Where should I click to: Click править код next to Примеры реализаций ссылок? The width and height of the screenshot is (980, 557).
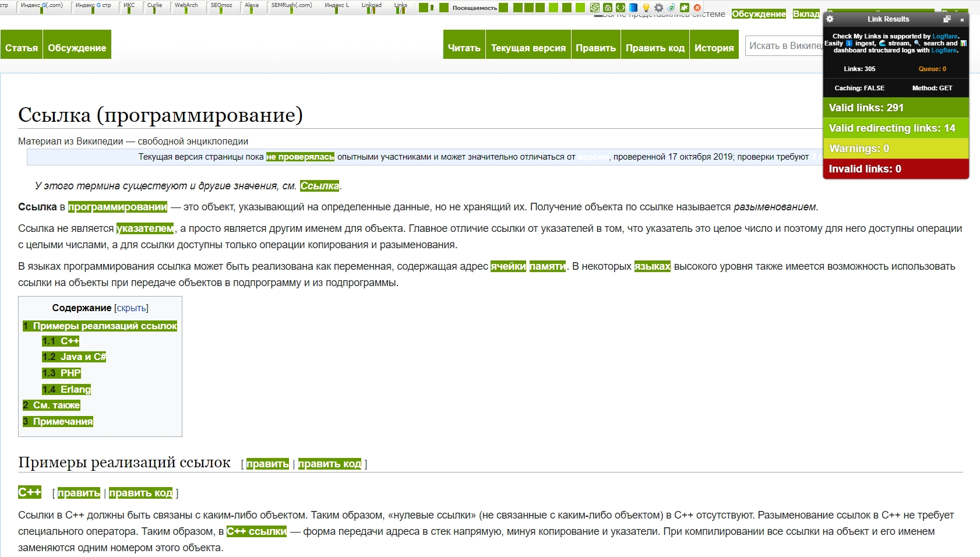click(330, 464)
